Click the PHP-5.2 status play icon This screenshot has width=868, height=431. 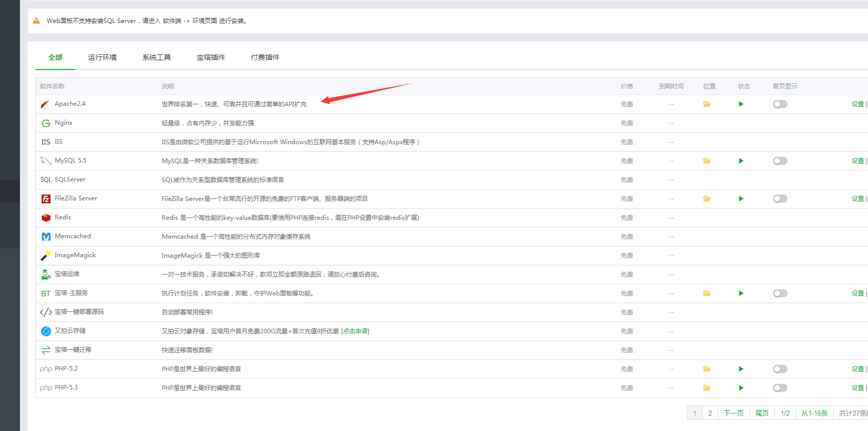[741, 369]
